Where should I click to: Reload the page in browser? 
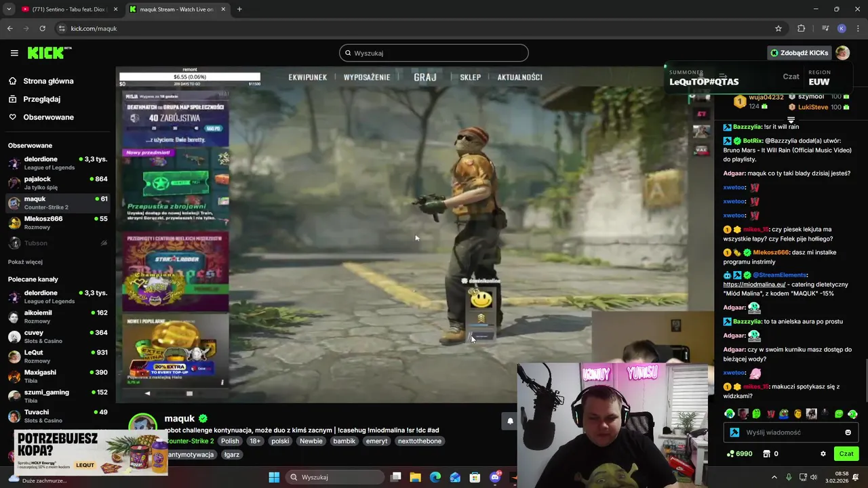pos(42,28)
